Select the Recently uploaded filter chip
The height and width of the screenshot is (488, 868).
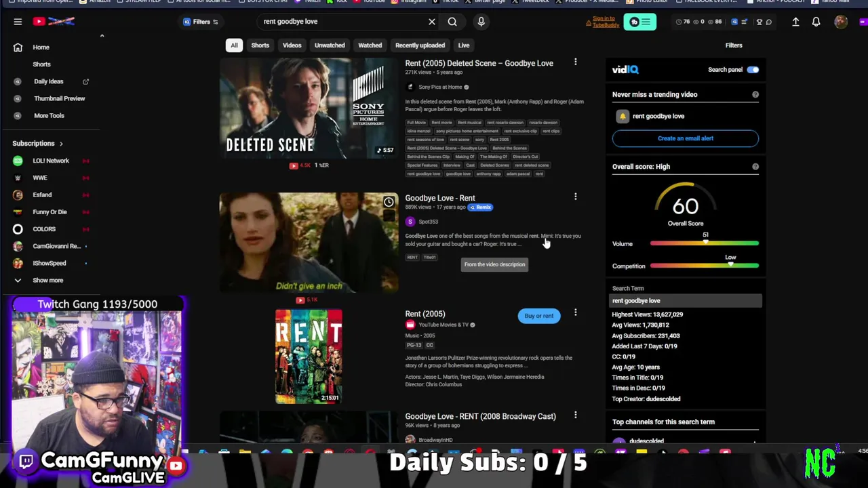tap(420, 45)
